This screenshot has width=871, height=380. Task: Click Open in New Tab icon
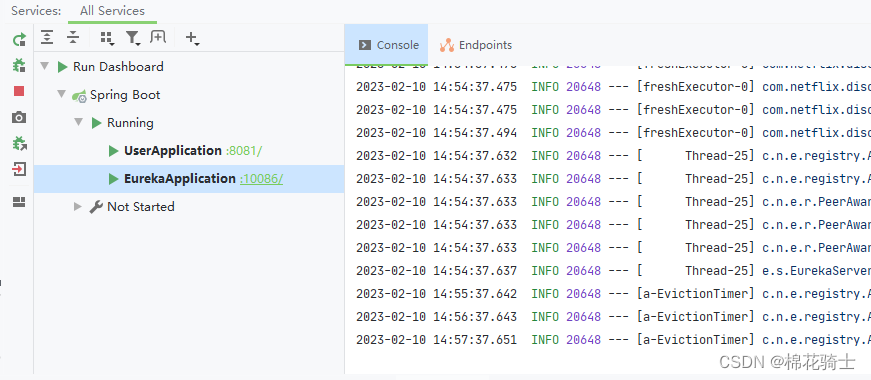coord(158,37)
